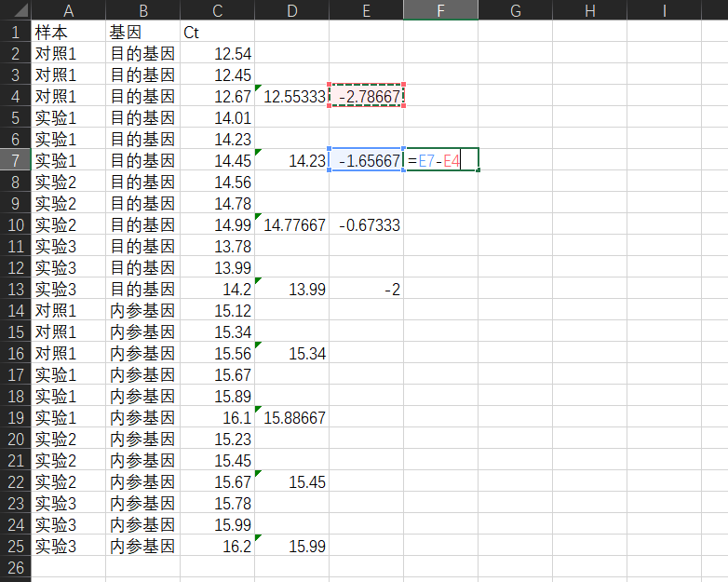The image size is (728, 582).
Task: Click the 基因 header cell
Action: click(142, 32)
